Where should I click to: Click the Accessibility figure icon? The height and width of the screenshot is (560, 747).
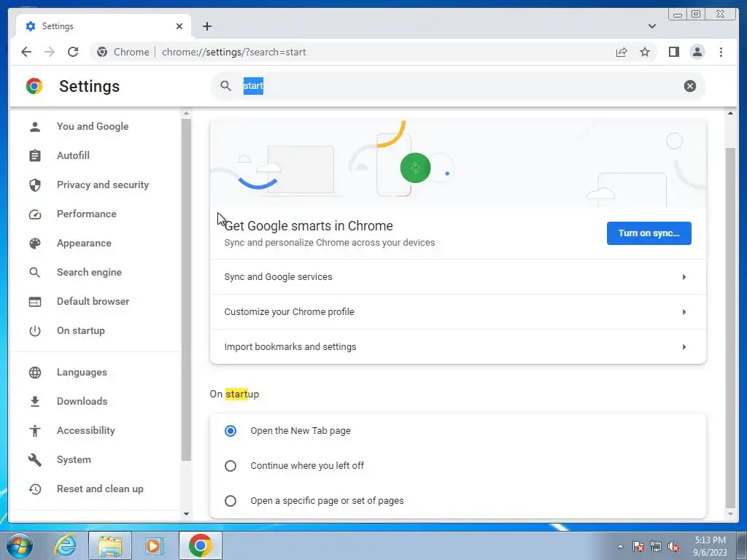tap(35, 430)
